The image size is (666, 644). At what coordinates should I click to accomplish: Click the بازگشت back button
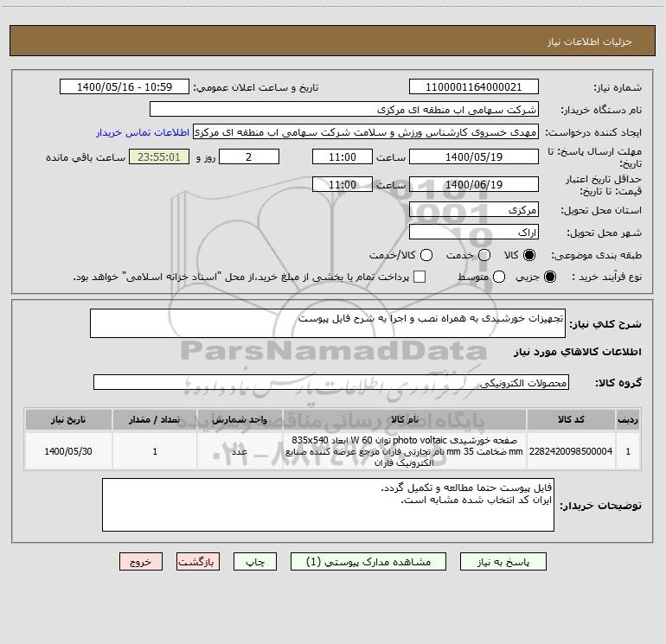click(198, 562)
